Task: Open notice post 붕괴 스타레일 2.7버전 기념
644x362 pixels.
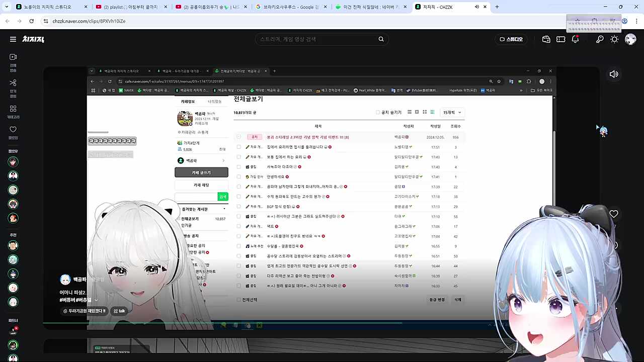Action: [308, 137]
